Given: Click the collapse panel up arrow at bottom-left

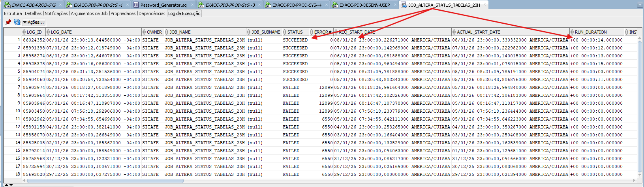Looking at the screenshot, I should click(6, 185).
